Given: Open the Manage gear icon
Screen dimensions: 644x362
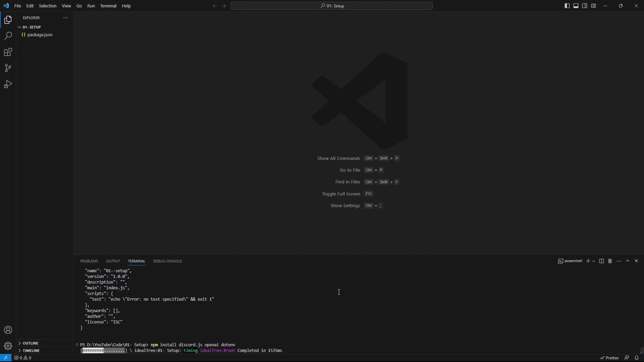Looking at the screenshot, I should [x=8, y=346].
